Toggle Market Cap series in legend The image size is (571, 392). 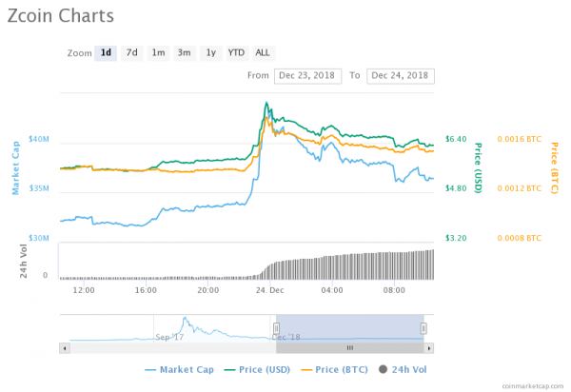pos(179,370)
